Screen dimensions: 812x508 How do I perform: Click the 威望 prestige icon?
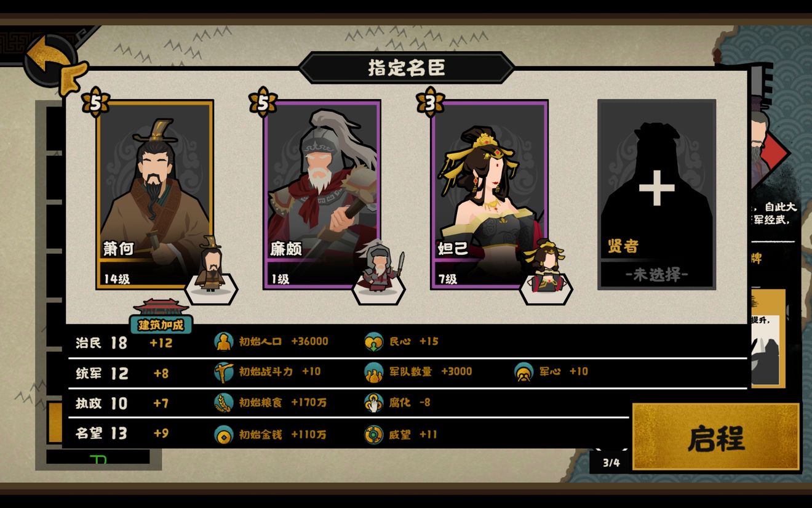373,434
